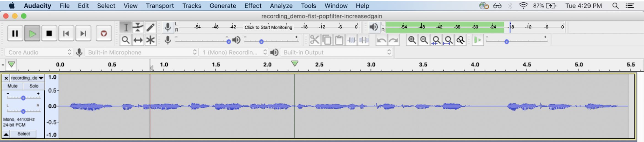The width and height of the screenshot is (644, 142).
Task: Click the Wi-Fi status icon
Action: [x=523, y=6]
